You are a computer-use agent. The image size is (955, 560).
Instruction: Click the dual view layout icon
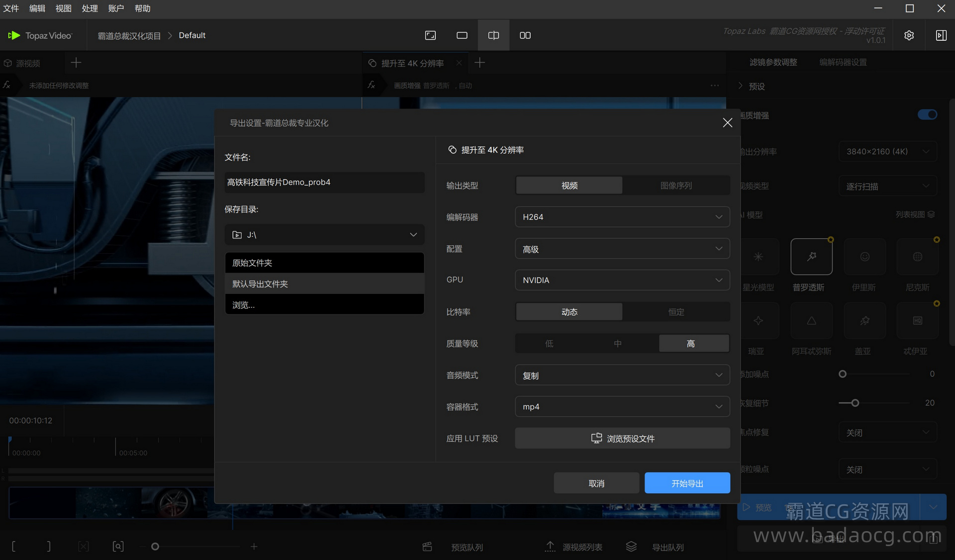(x=525, y=35)
